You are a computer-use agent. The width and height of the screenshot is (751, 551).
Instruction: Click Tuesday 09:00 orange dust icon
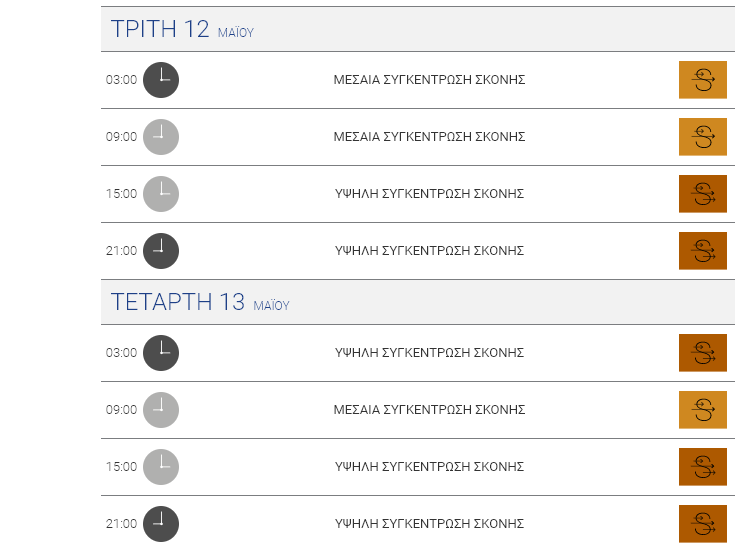click(x=703, y=137)
